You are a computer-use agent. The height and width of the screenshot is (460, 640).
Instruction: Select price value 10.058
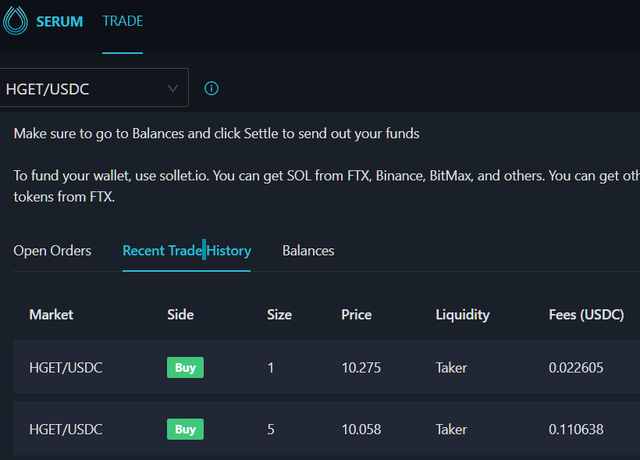click(x=361, y=429)
